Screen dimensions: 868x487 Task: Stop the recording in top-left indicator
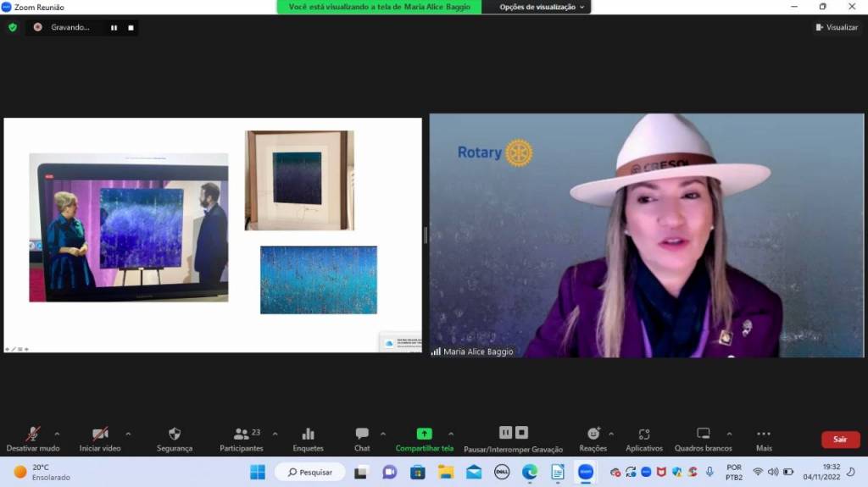tap(131, 27)
